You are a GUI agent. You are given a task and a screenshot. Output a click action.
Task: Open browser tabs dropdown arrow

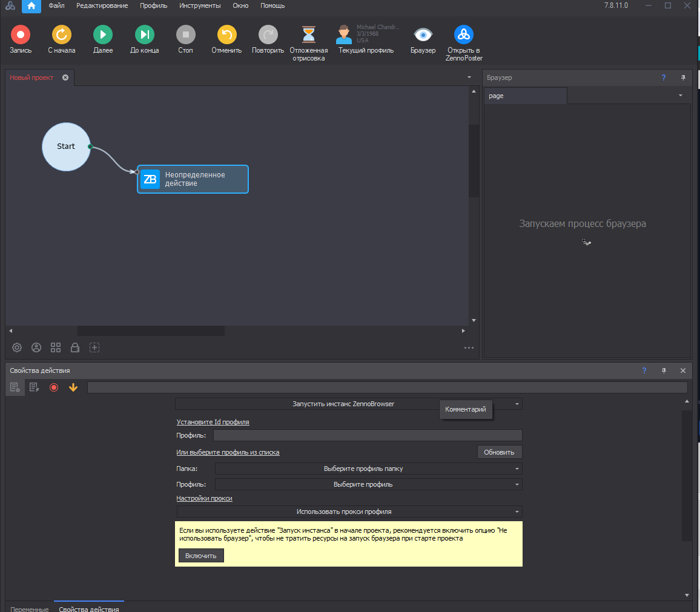(681, 96)
